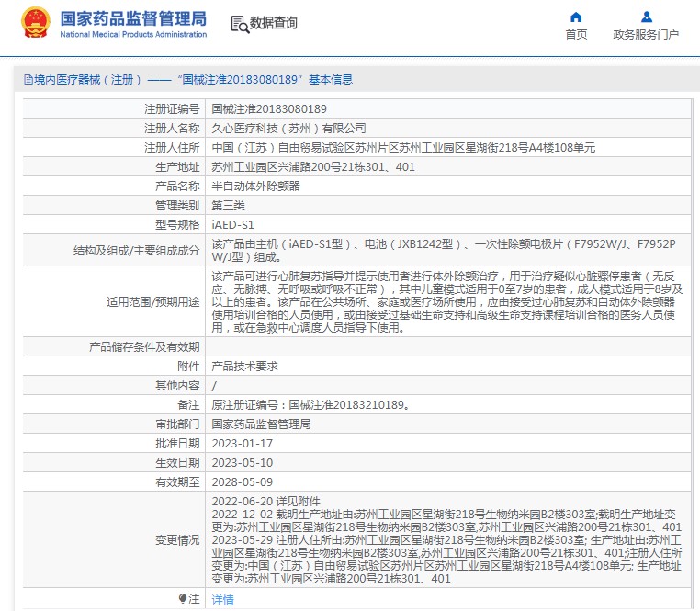Go to 首页 text label

pos(576,35)
